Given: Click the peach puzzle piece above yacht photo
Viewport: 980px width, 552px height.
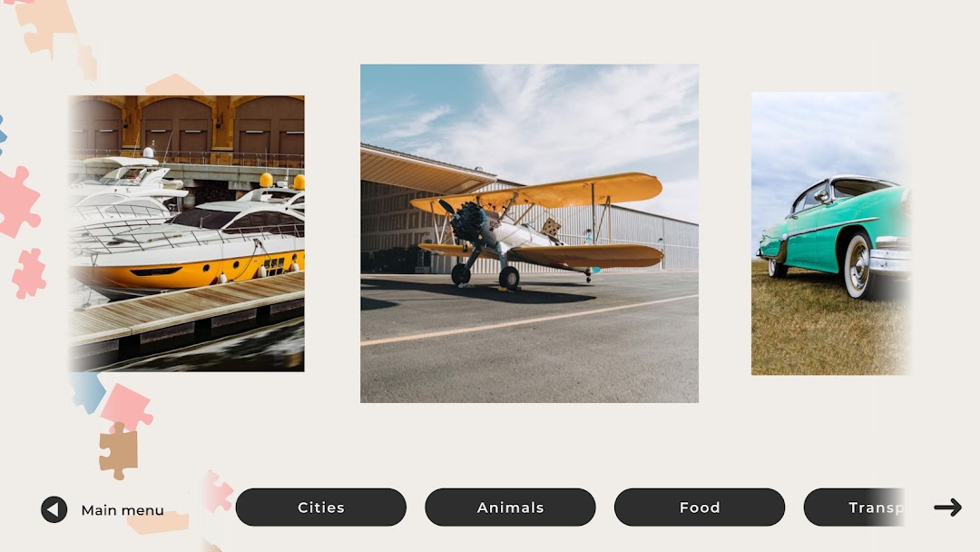Looking at the screenshot, I should 173,85.
